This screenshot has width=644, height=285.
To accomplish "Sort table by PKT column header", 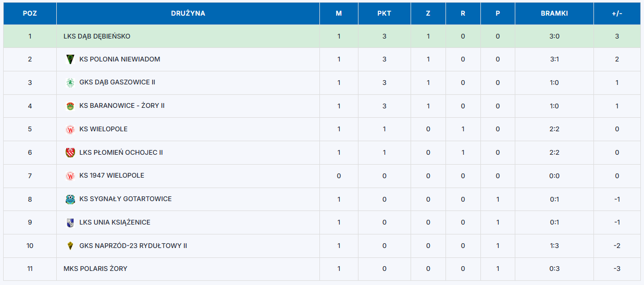I will point(385,14).
